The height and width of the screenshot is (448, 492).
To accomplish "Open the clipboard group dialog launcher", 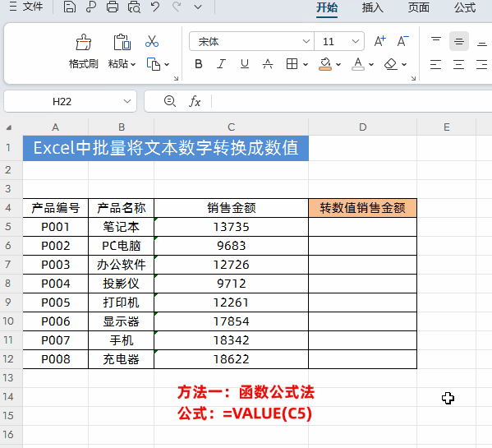I will click(176, 78).
